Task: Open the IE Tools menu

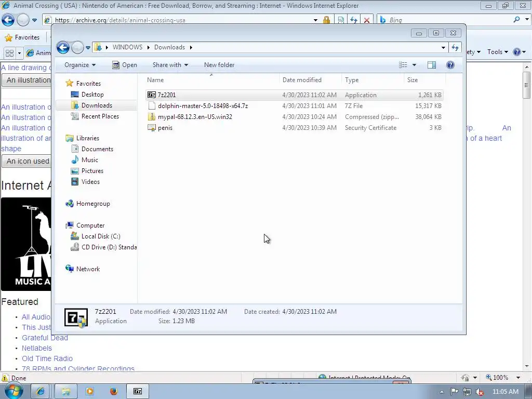Action: [497, 52]
